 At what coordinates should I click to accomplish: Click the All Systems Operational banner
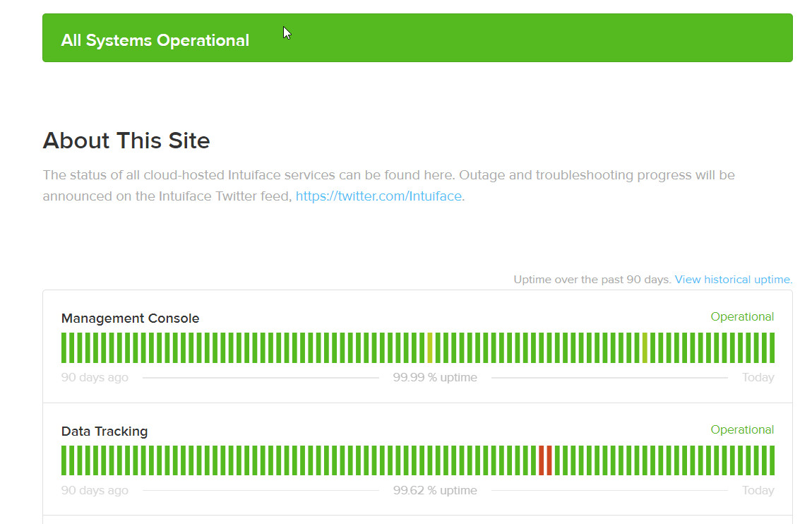(417, 38)
